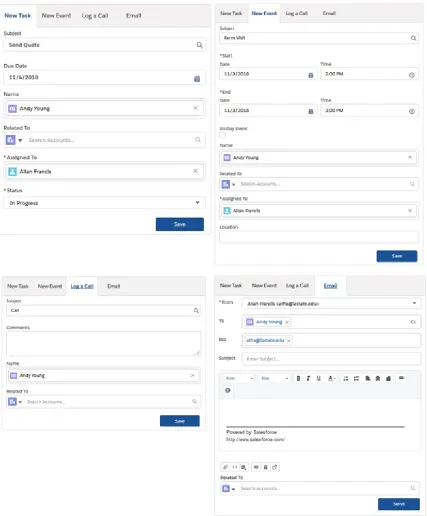
Task: Click the Cc link in the To field
Action: coord(413,322)
